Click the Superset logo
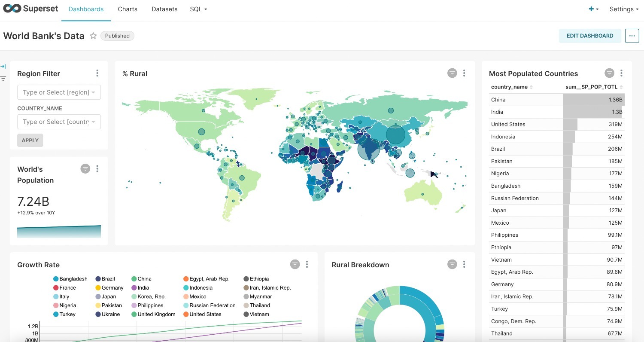This screenshot has height=342, width=644. pos(30,9)
